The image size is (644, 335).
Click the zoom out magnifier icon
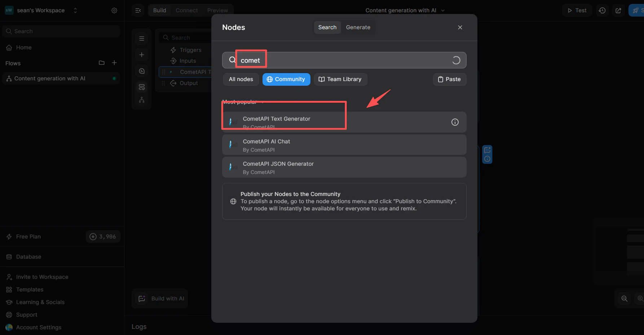click(x=624, y=298)
